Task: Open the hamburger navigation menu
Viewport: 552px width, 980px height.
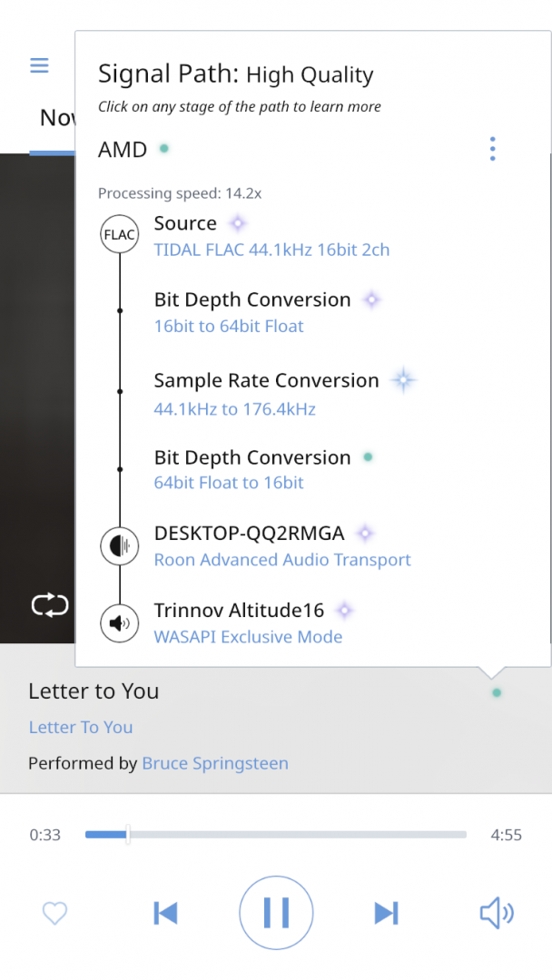Action: pos(39,65)
